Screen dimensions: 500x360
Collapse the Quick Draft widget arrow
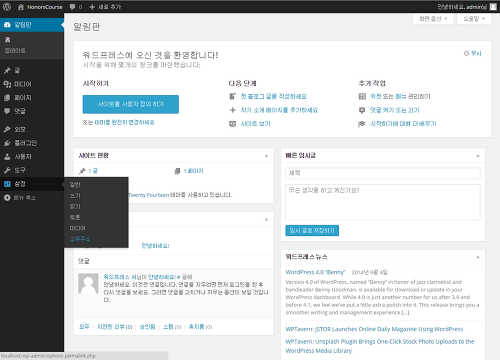[x=478, y=156]
